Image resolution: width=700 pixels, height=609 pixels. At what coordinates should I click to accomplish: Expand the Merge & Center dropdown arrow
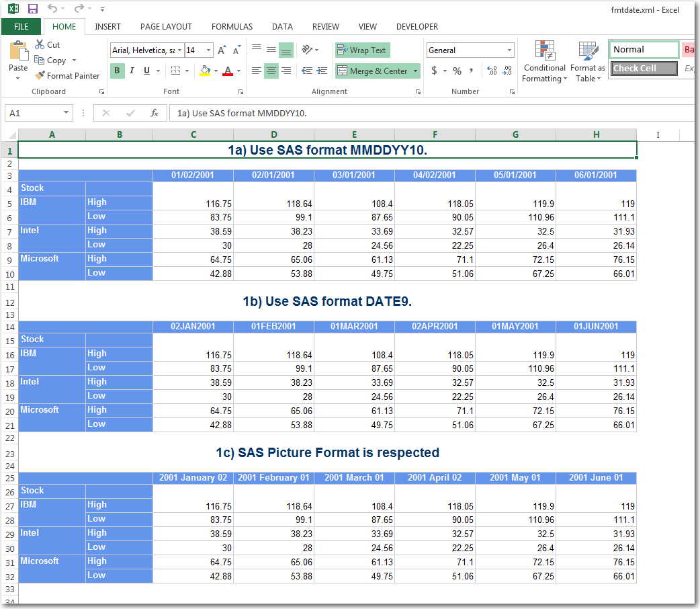pos(415,71)
